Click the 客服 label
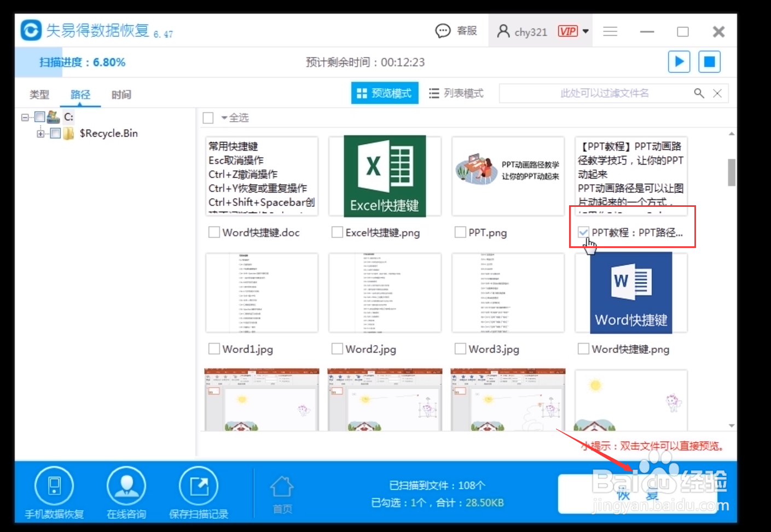Screen dimensions: 771x532 (467, 31)
